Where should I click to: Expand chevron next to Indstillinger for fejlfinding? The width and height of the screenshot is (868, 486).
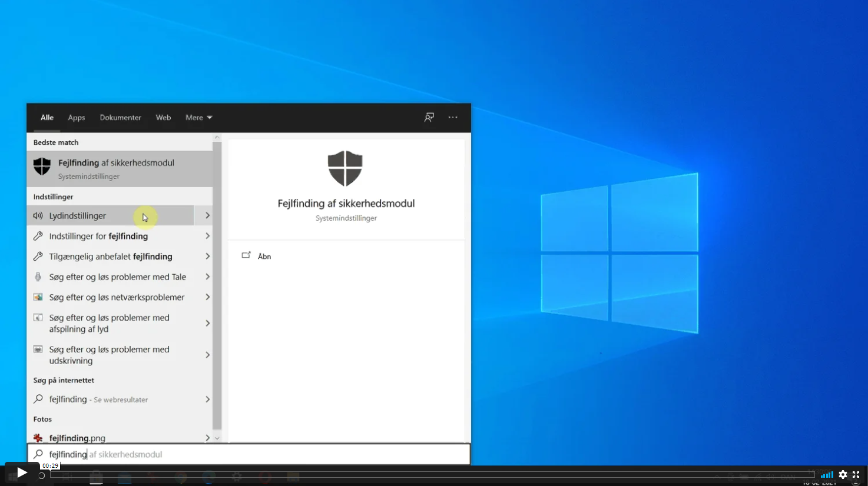[207, 236]
